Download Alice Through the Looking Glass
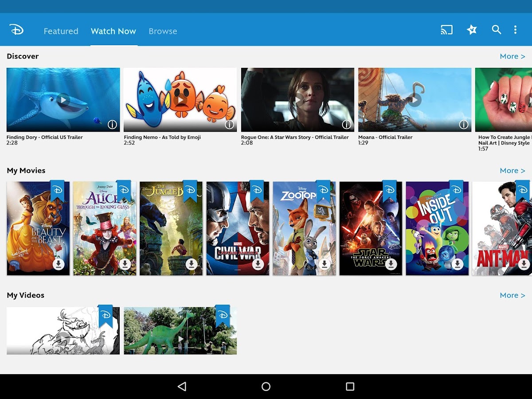Screen dimensions: 532x399 (125, 264)
